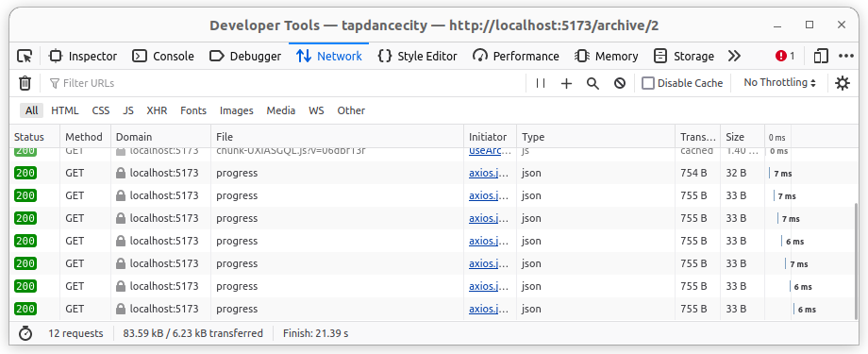
Task: Open the Storage tab
Action: point(684,56)
